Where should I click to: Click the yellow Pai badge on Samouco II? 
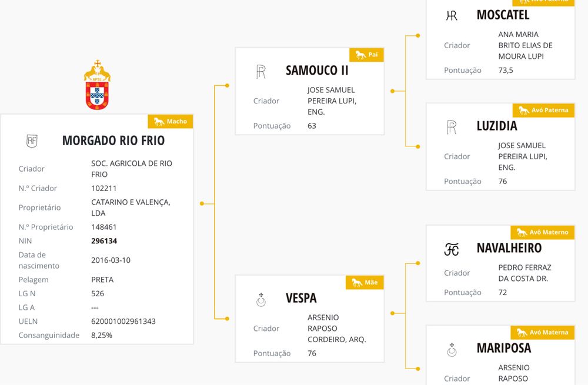[x=367, y=55]
